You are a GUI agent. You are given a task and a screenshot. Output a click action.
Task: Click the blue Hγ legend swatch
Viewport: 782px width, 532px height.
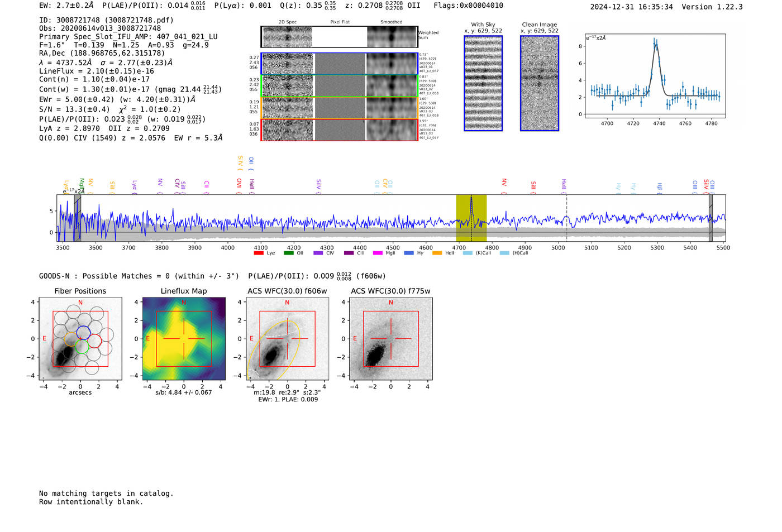(409, 253)
